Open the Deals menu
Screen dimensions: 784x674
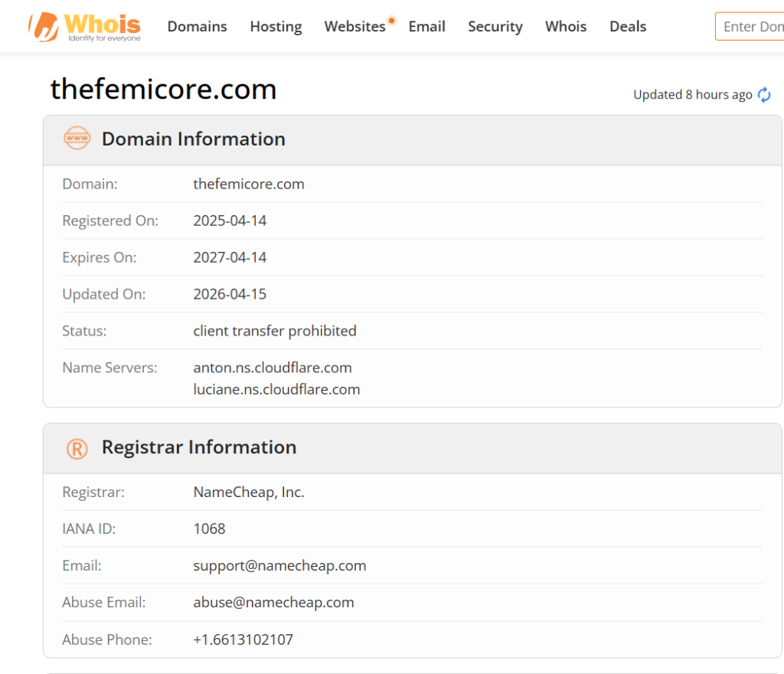(x=628, y=27)
